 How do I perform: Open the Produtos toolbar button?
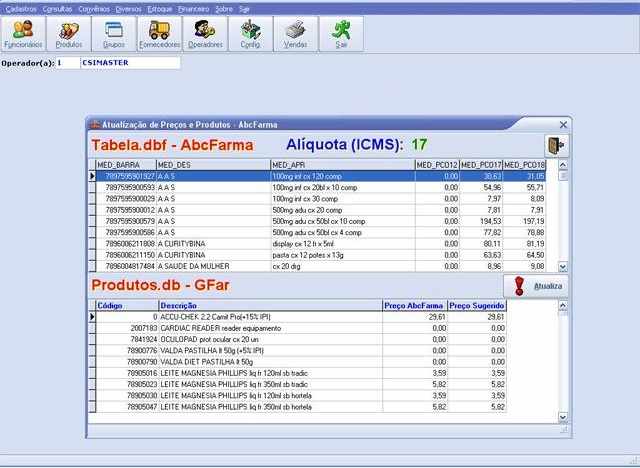(69, 34)
